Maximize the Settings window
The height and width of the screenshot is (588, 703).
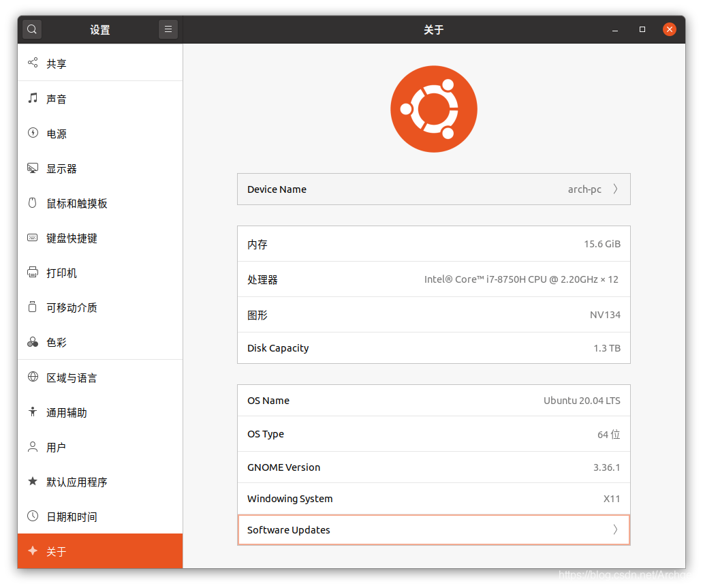tap(642, 29)
